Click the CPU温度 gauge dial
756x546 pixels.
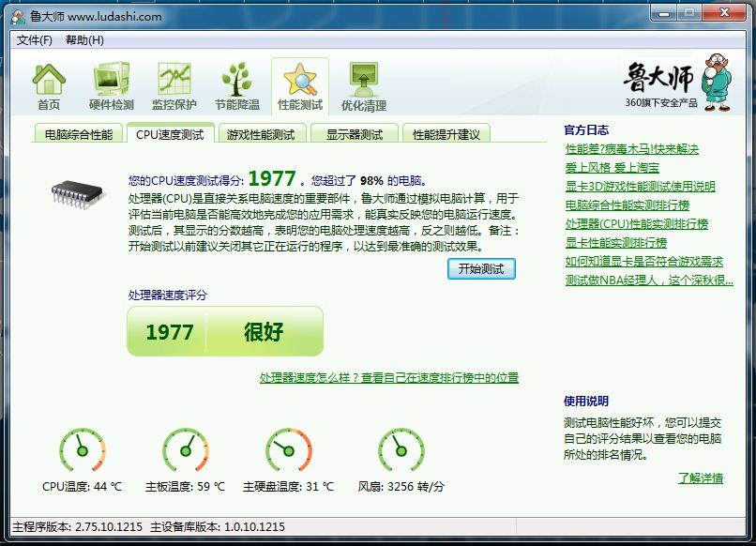tap(82, 450)
